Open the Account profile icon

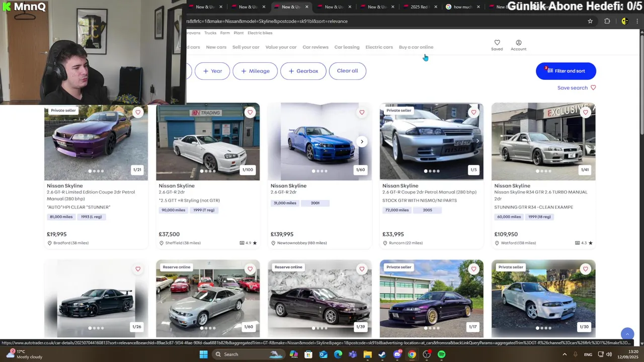[x=518, y=45]
